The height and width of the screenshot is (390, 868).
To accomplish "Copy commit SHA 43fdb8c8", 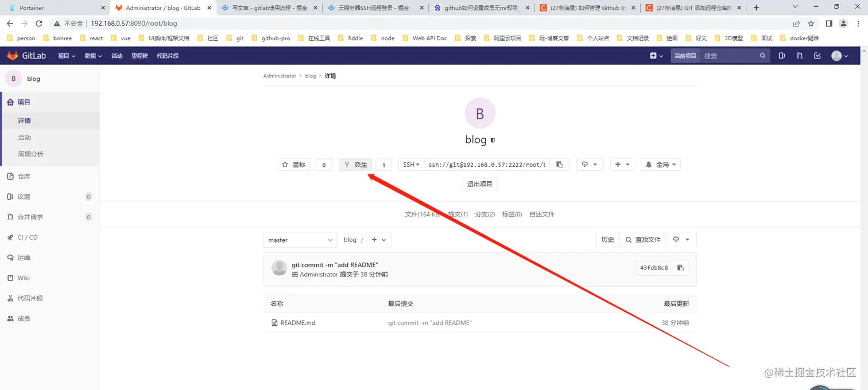I will click(680, 268).
